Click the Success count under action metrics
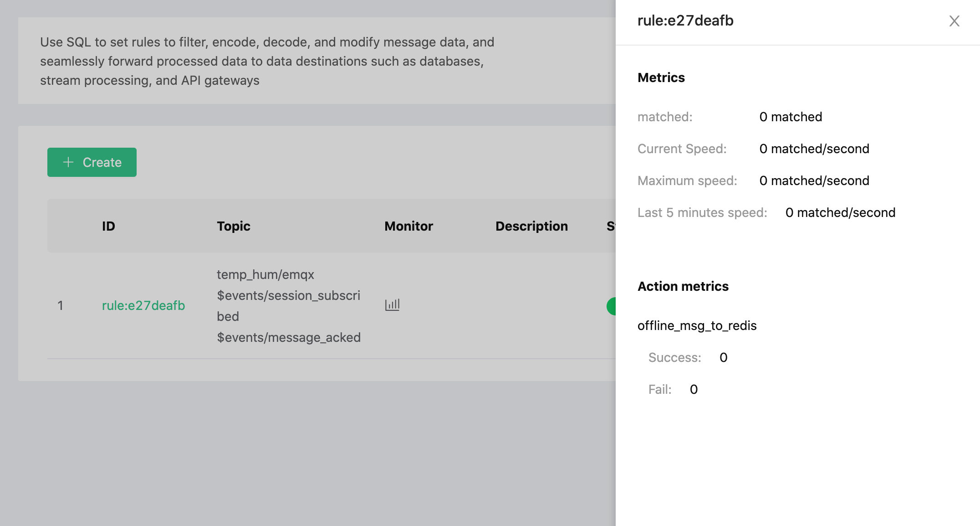 723,357
